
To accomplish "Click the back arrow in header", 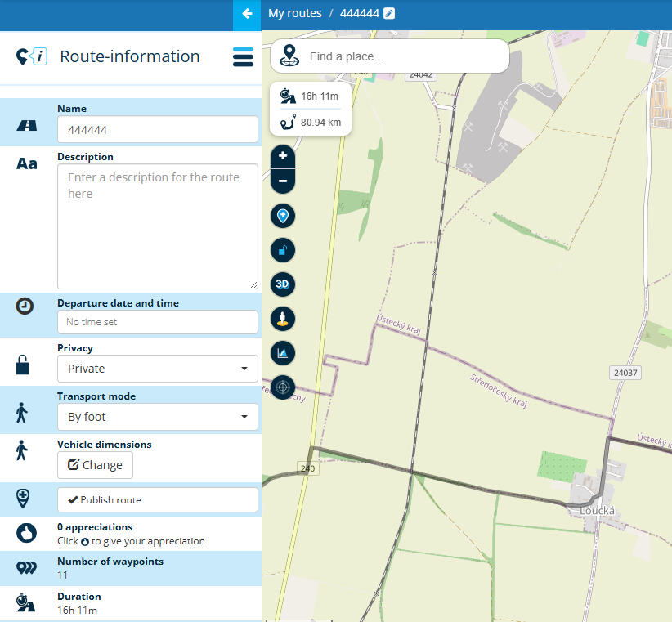I will coord(247,14).
